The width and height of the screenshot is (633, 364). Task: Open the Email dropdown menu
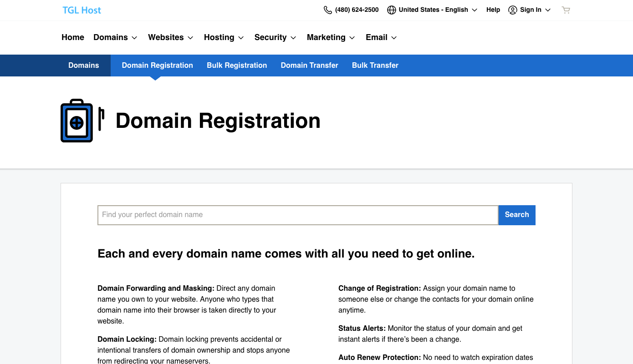coord(381,37)
